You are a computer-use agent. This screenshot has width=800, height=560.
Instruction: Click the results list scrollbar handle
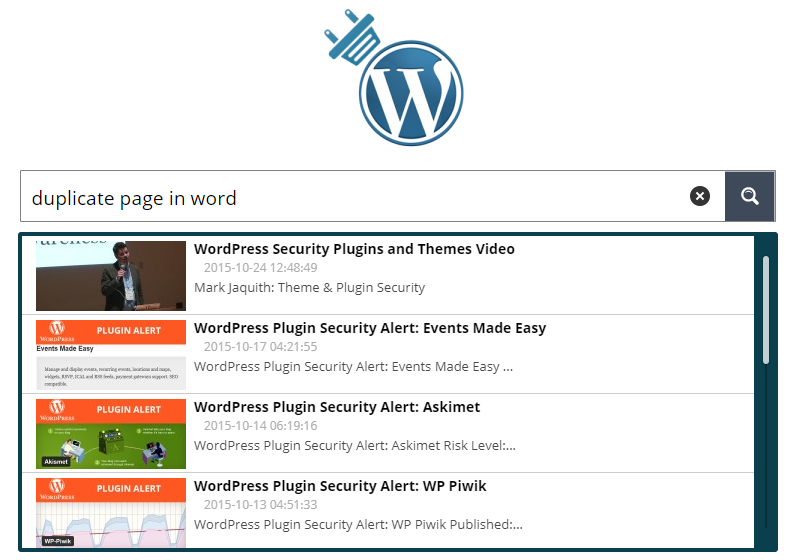pyautogui.click(x=765, y=310)
